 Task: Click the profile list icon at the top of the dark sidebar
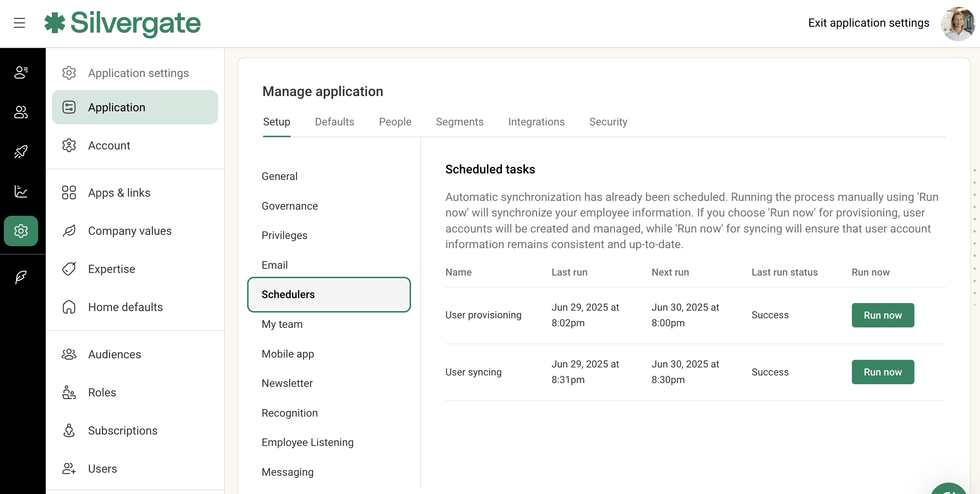(x=21, y=72)
